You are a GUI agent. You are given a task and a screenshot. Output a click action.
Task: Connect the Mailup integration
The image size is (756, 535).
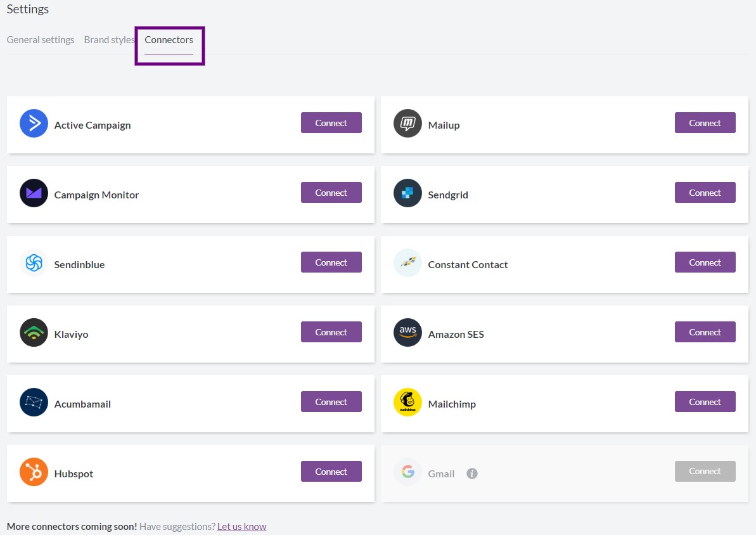pos(705,123)
